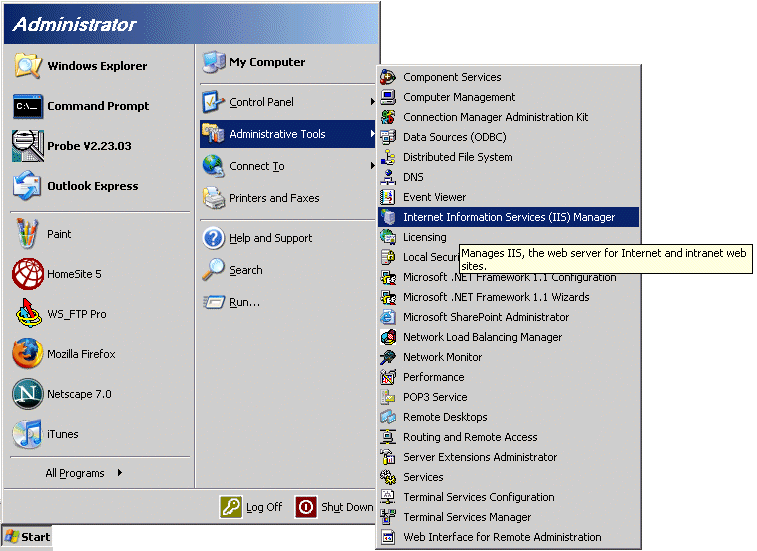Open Web Interface for Remote Administration
This screenshot has height=551, width=757.
[508, 537]
